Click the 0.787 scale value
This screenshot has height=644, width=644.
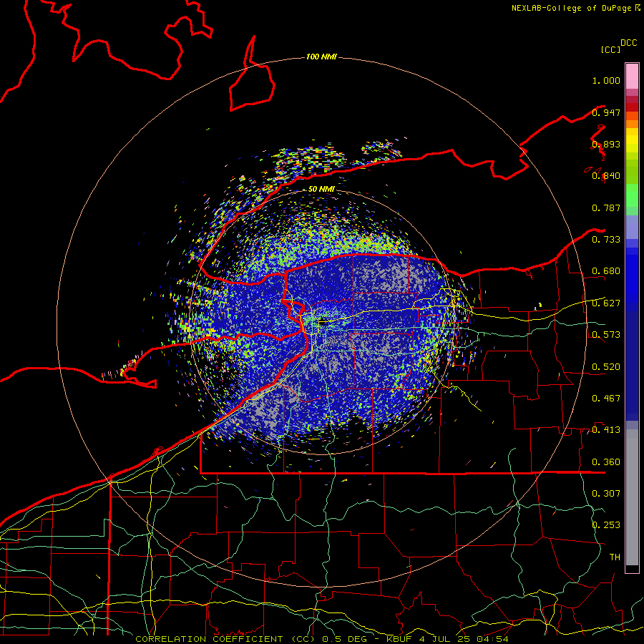pos(606,208)
